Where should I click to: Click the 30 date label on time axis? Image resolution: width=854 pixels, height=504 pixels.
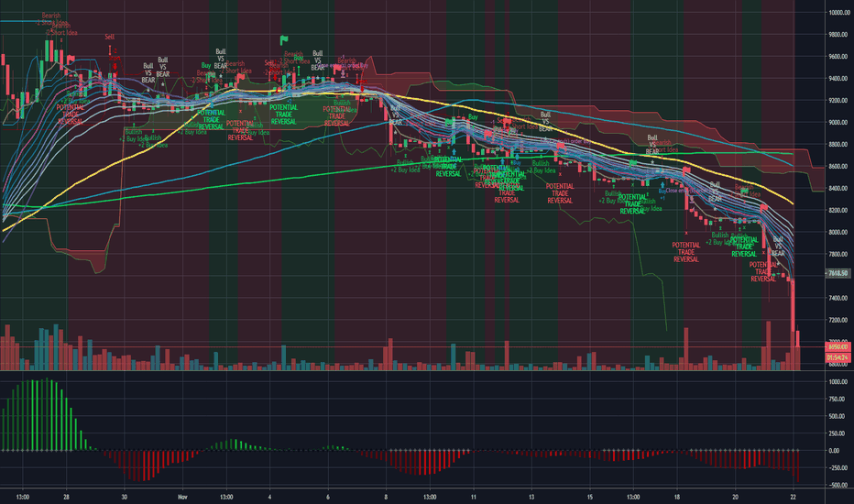(125, 497)
